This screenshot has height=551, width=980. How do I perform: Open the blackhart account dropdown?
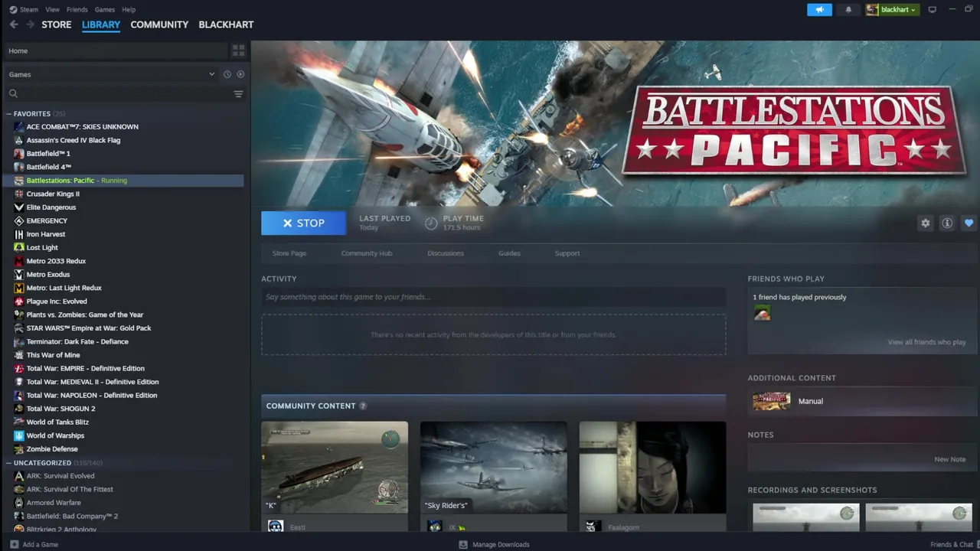892,9
